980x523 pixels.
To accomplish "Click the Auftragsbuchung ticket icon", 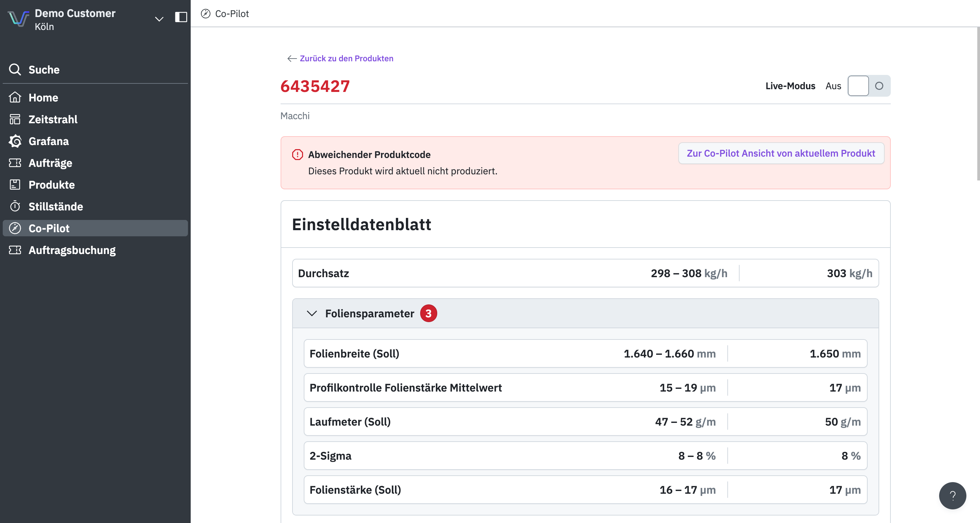I will (15, 250).
